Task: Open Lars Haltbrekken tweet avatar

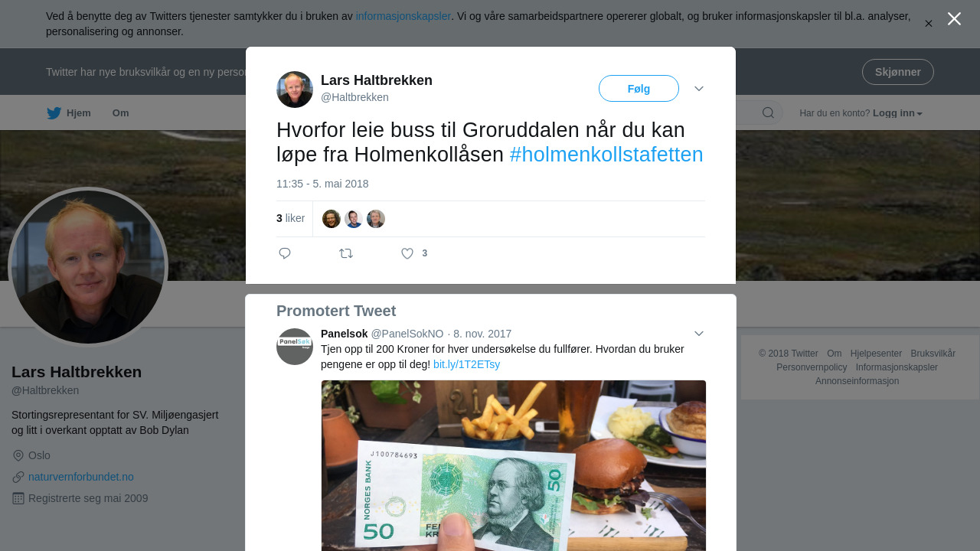Action: click(295, 90)
